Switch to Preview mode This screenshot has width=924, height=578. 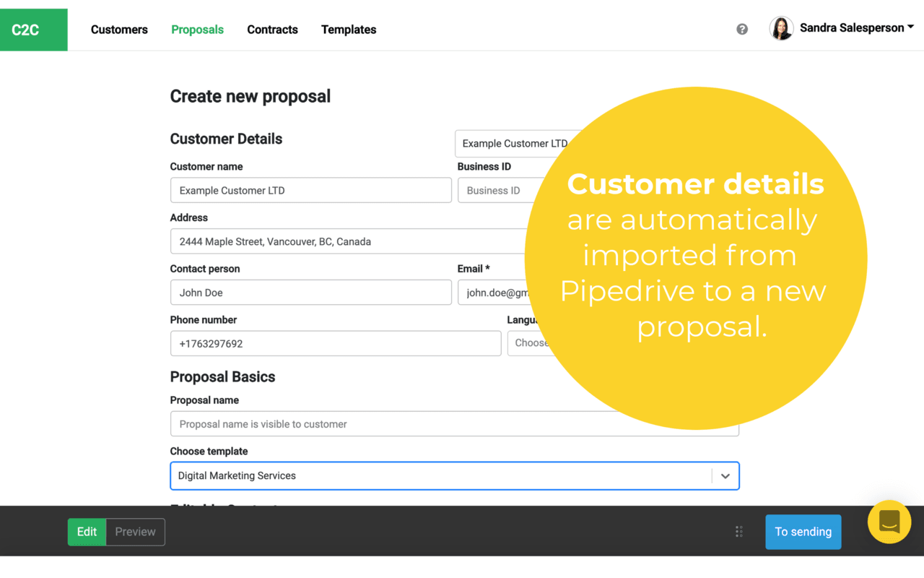[135, 532]
